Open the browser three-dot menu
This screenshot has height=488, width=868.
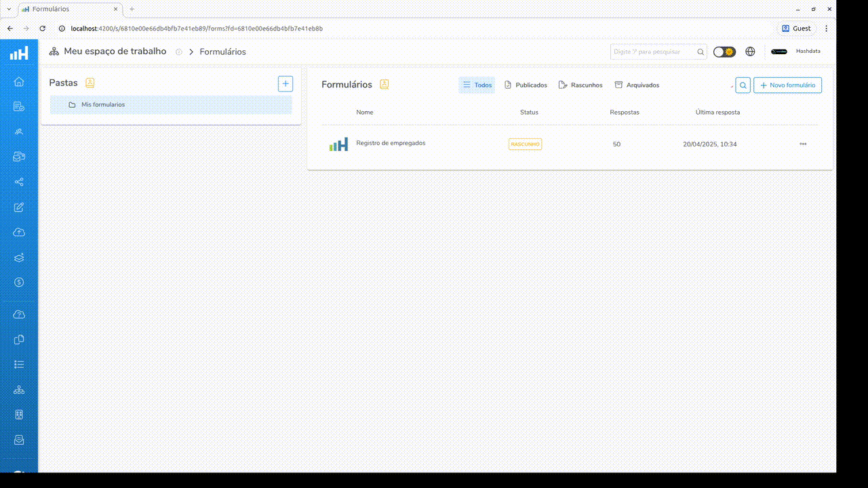pos(827,28)
